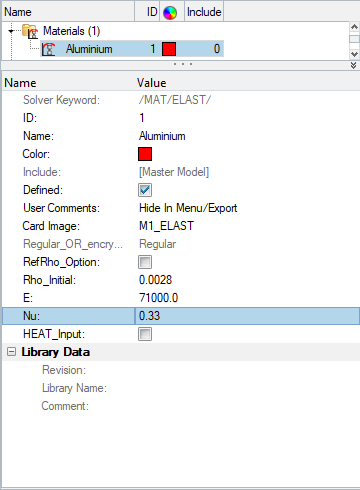This screenshot has height=490, width=360.
Task: Sort by the ID column header
Action: [147, 12]
